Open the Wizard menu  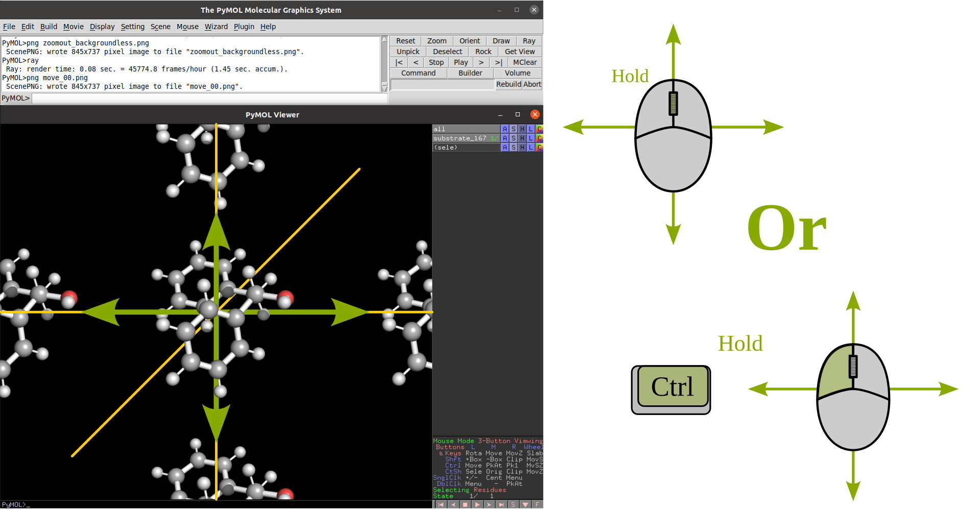click(216, 27)
